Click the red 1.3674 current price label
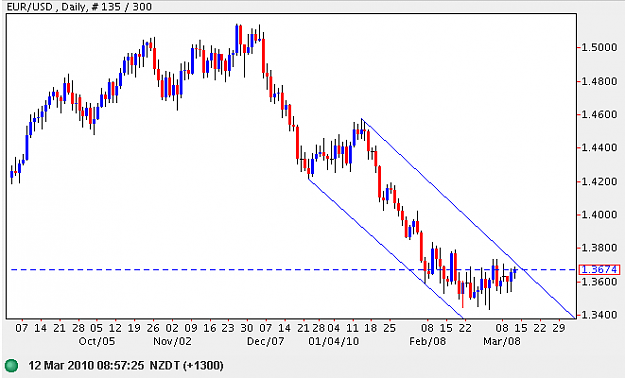This screenshot has width=625, height=378. tap(599, 270)
